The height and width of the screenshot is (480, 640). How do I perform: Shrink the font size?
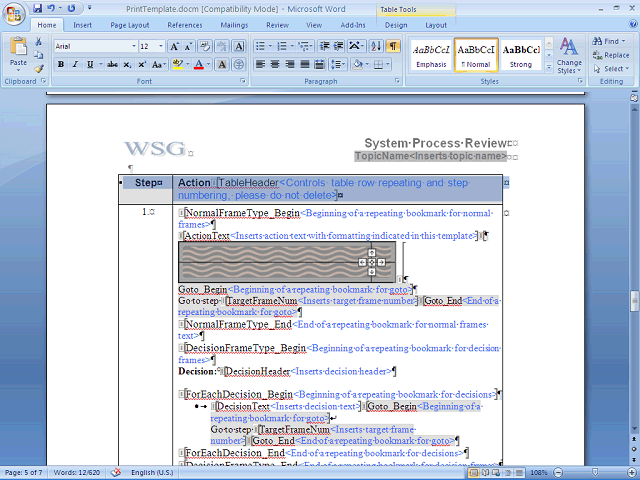[x=188, y=46]
